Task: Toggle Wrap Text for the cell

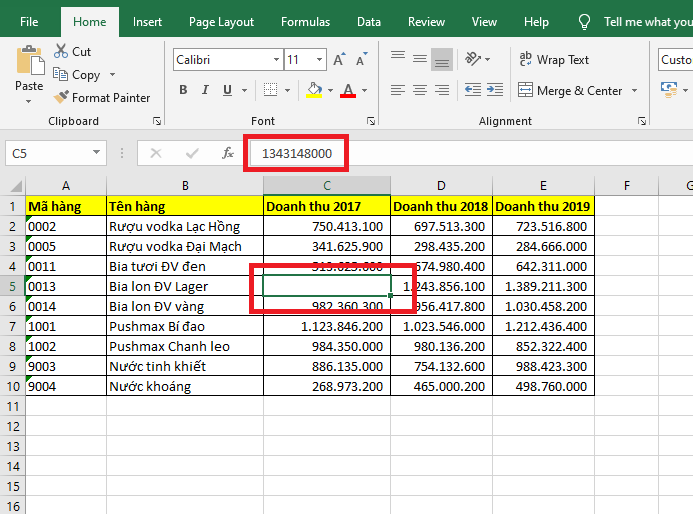Action: click(x=553, y=60)
